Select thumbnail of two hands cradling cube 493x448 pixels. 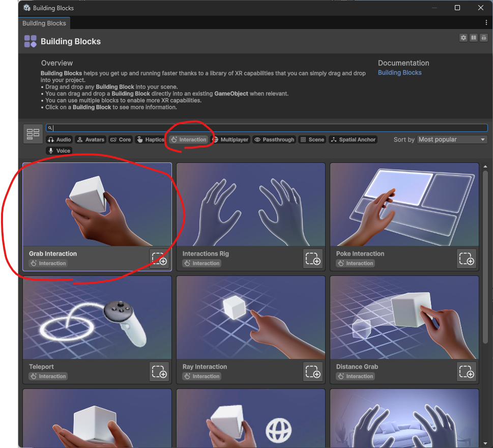tap(97, 418)
